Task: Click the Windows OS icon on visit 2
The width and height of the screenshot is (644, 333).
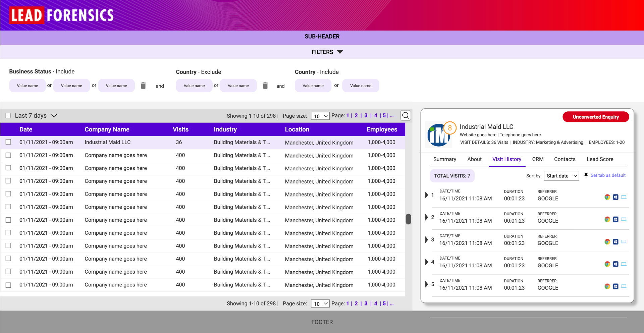Action: click(x=615, y=219)
